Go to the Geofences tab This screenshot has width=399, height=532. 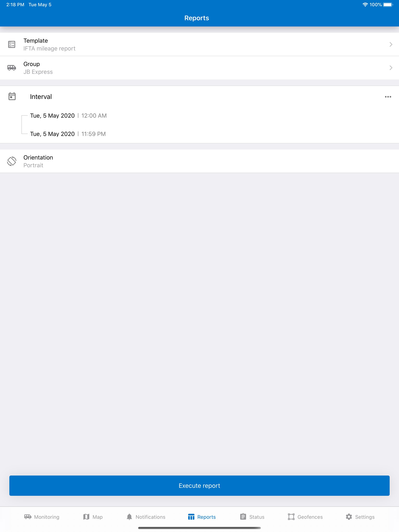(x=305, y=517)
